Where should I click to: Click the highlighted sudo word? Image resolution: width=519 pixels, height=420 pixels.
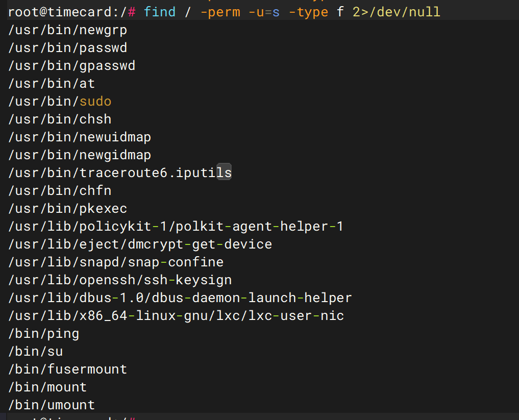[95, 102]
